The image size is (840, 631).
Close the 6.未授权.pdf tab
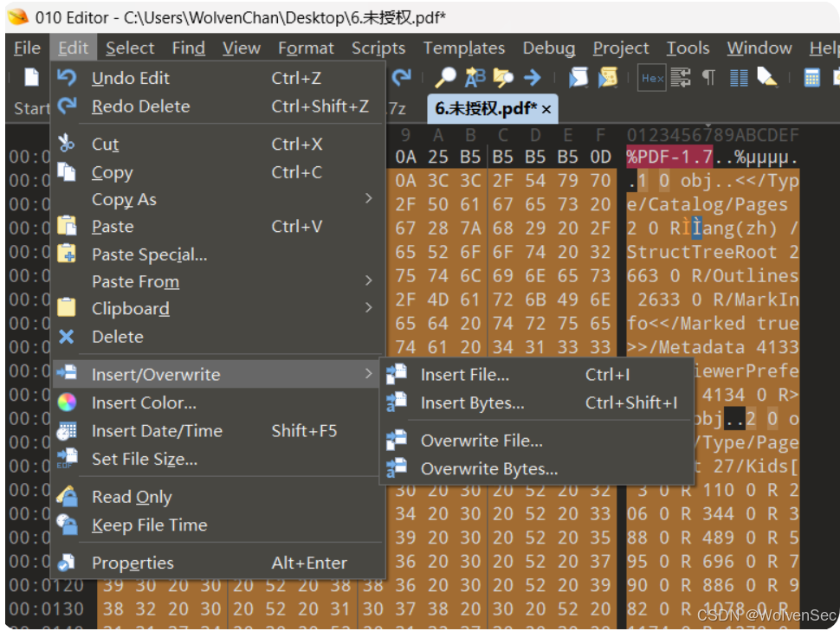click(x=546, y=109)
